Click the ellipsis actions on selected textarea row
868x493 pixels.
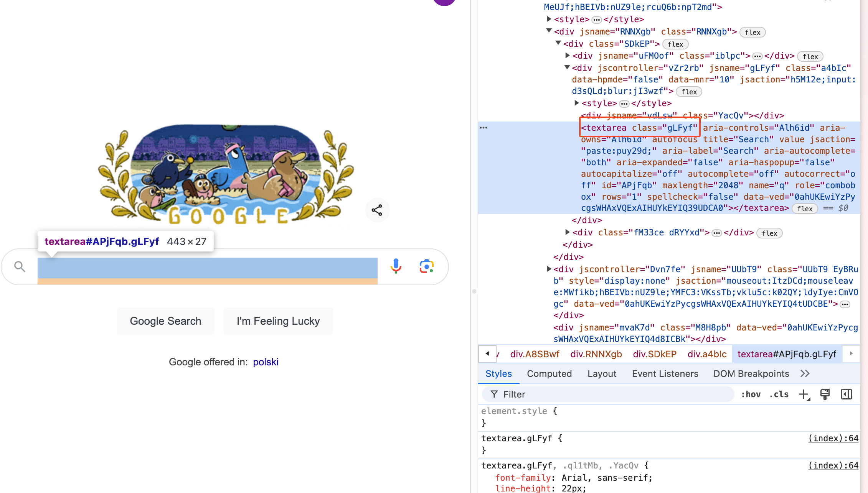pos(484,128)
